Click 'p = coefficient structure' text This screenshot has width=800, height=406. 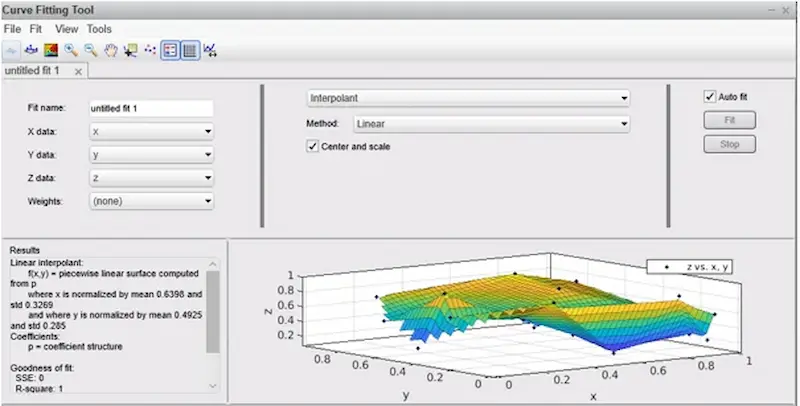pos(76,346)
